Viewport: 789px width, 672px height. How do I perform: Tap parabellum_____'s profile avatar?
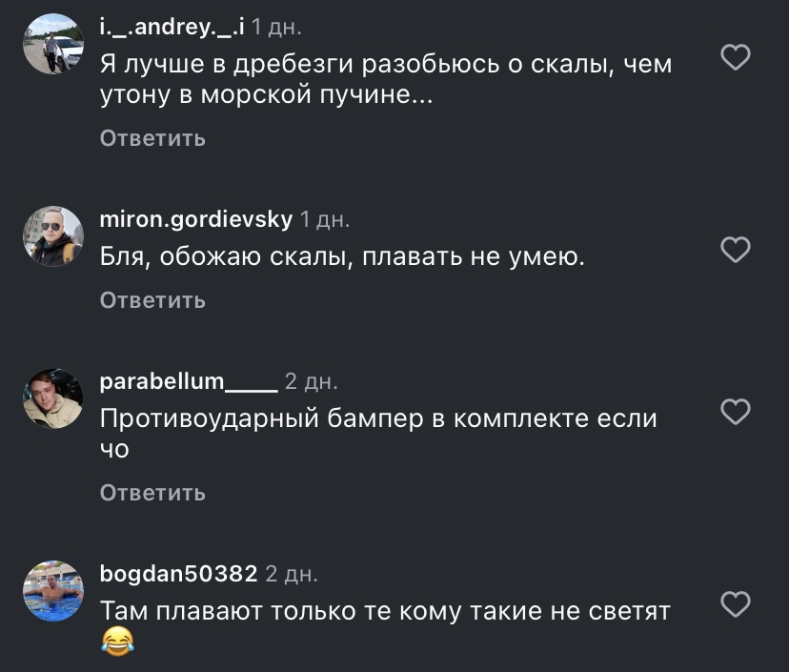tap(53, 398)
